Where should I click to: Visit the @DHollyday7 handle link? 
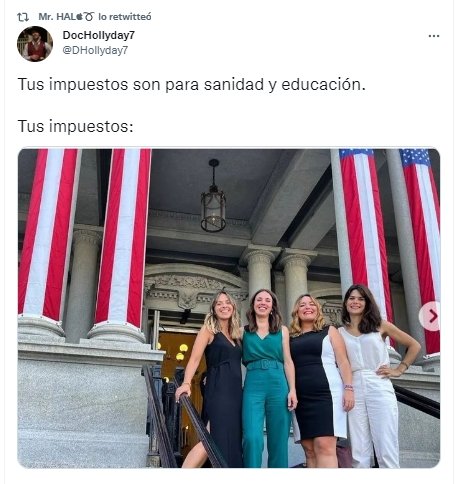click(95, 50)
